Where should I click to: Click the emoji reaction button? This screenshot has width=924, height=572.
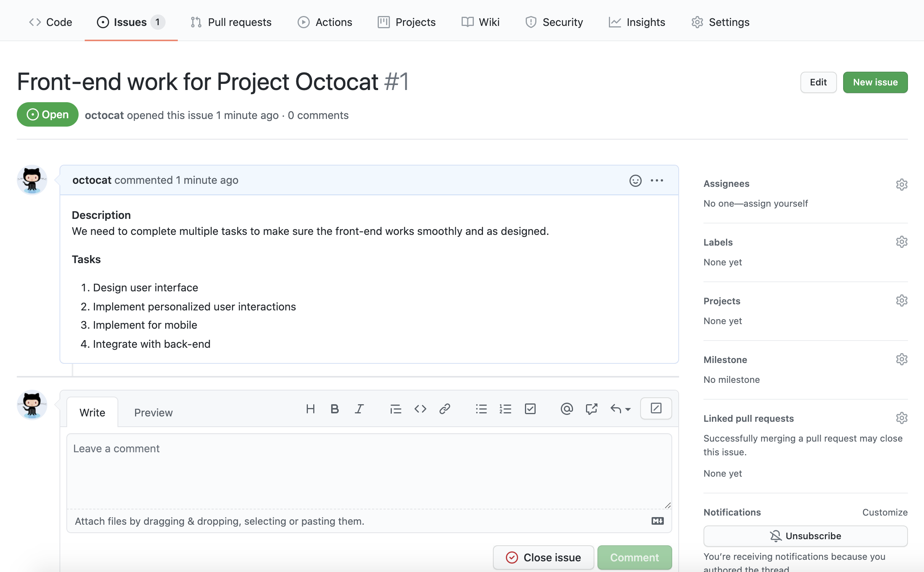click(634, 179)
